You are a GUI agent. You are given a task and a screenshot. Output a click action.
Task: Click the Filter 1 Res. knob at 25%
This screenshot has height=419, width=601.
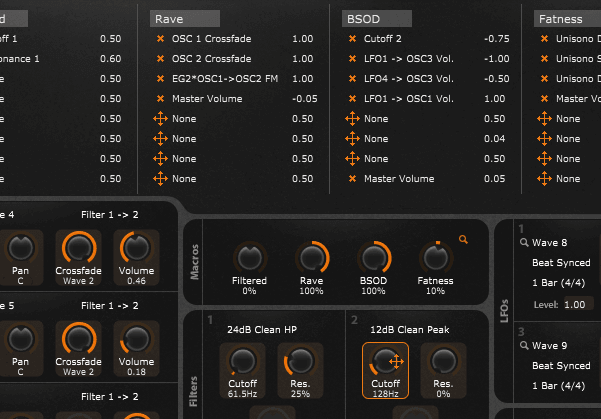298,363
